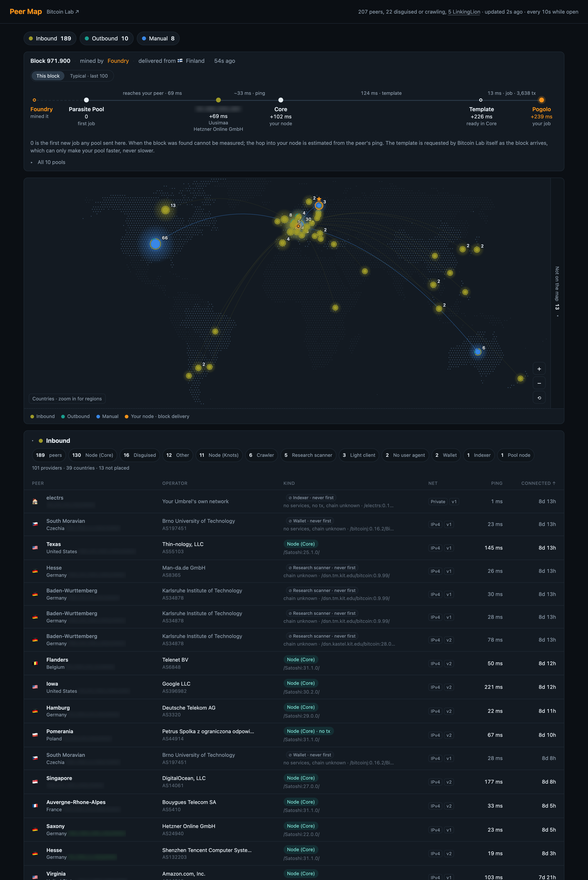Open the Peer Map title link
This screenshot has width=588, height=880.
(x=26, y=12)
